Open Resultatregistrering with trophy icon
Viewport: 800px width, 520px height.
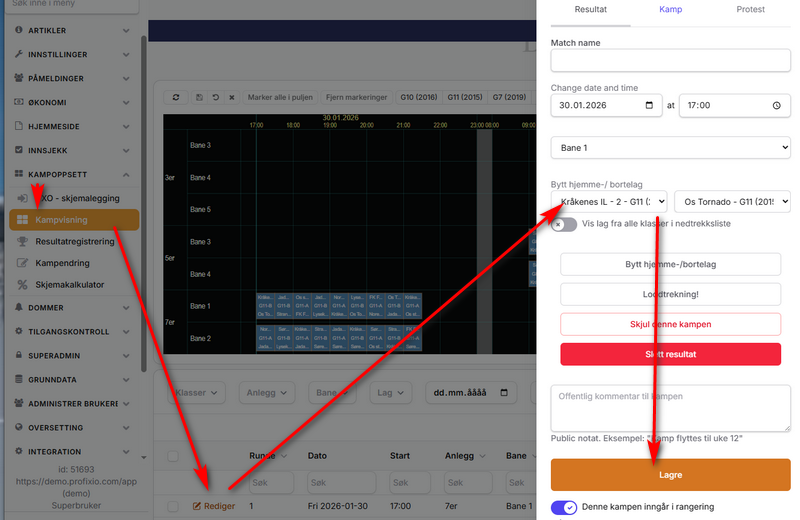click(74, 241)
